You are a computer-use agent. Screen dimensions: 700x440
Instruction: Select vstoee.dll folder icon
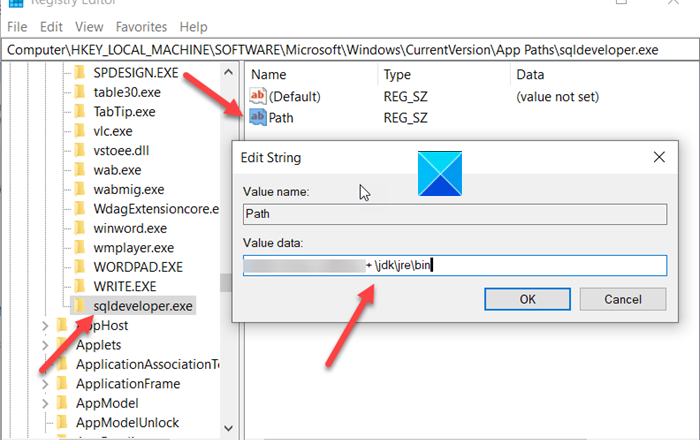80,150
